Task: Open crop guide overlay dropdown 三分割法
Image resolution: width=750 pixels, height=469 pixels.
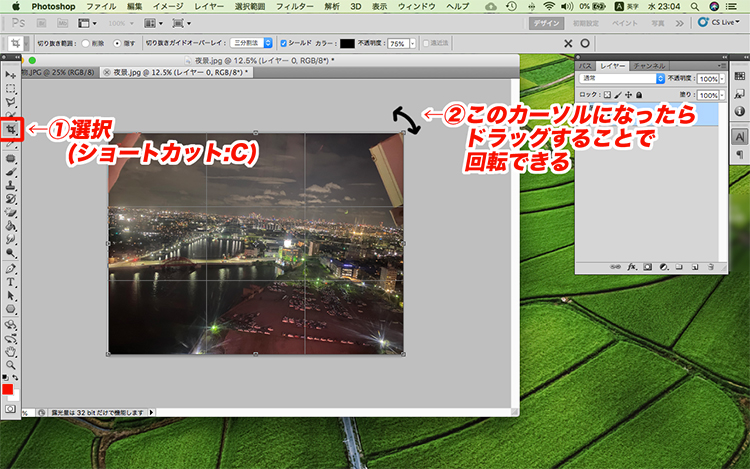Action: 251,43
